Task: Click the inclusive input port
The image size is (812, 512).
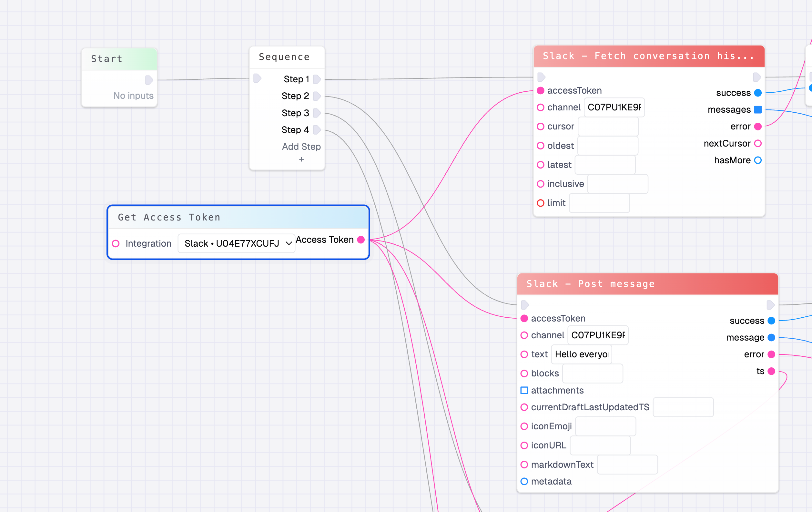Action: [541, 184]
